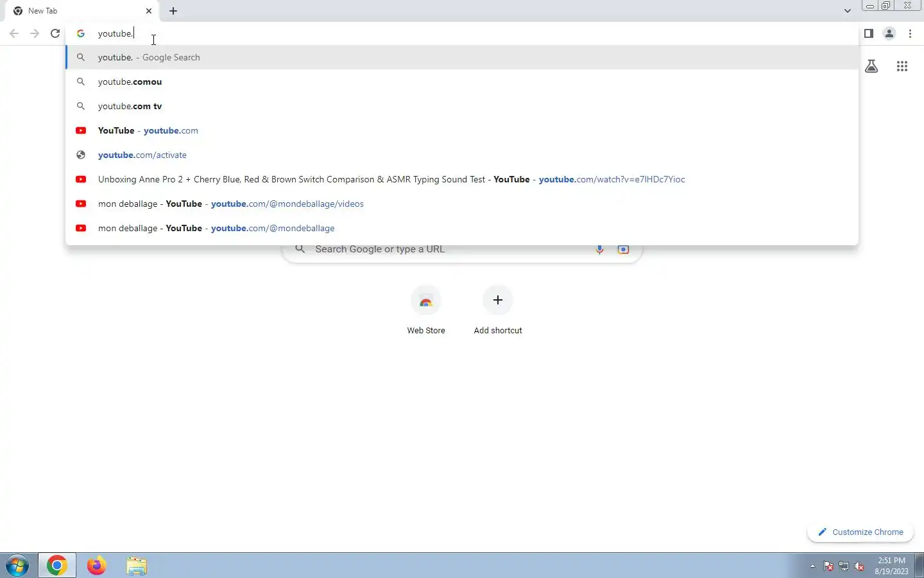Open the Chrome profile avatar menu
Image resolution: width=924 pixels, height=578 pixels.
coord(889,33)
